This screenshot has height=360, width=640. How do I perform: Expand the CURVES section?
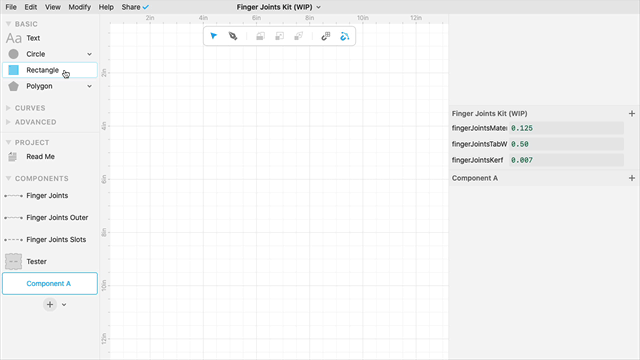pos(8,108)
